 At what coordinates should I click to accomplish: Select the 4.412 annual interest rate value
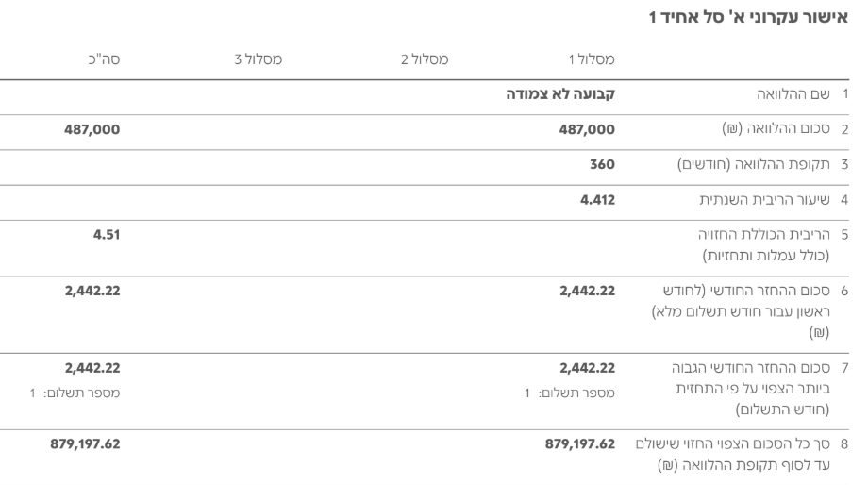(596, 200)
